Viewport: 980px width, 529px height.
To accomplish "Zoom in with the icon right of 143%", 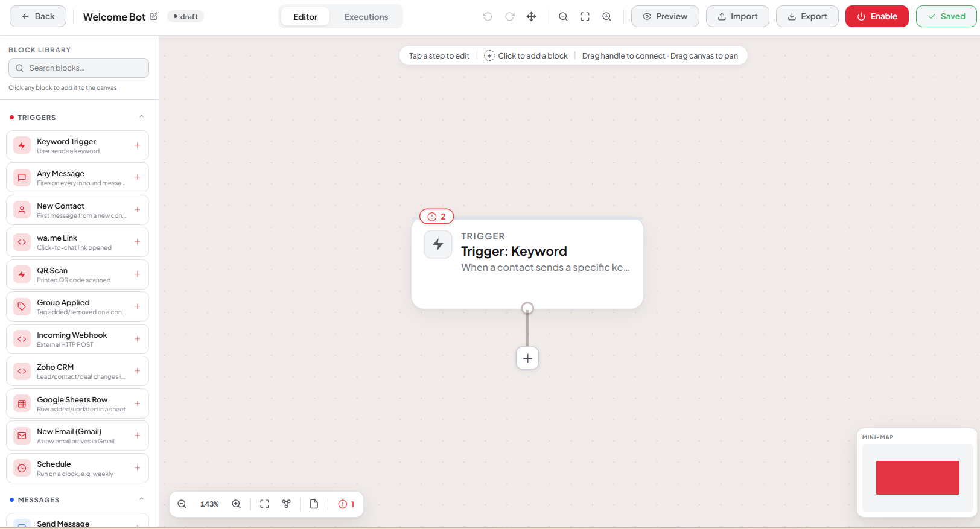I will pos(237,504).
